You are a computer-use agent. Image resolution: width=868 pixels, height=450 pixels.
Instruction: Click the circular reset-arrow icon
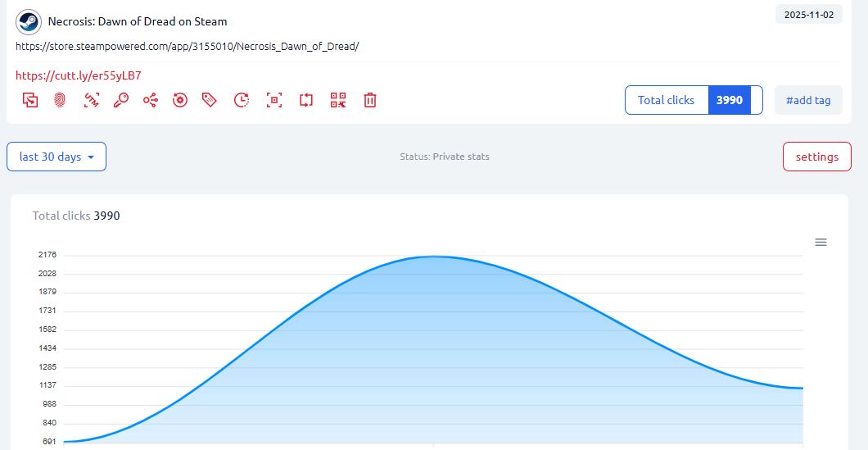click(180, 100)
